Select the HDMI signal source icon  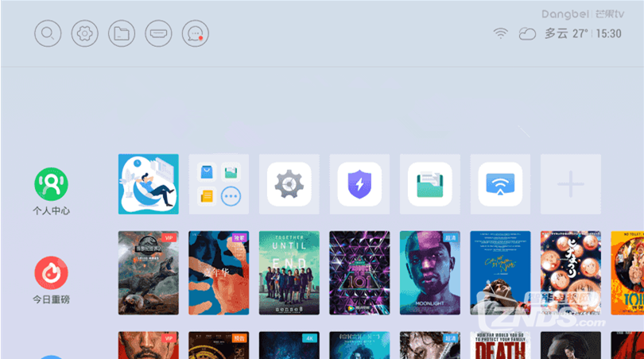[158, 33]
